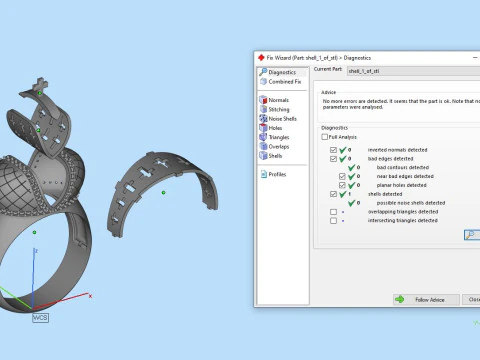480x360 pixels.
Task: Click the WCS label in viewport
Action: point(40,318)
